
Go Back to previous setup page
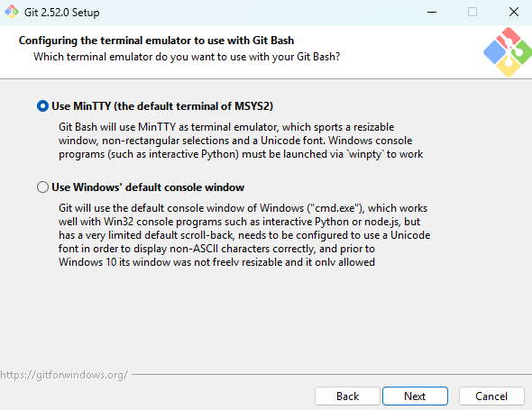(347, 396)
